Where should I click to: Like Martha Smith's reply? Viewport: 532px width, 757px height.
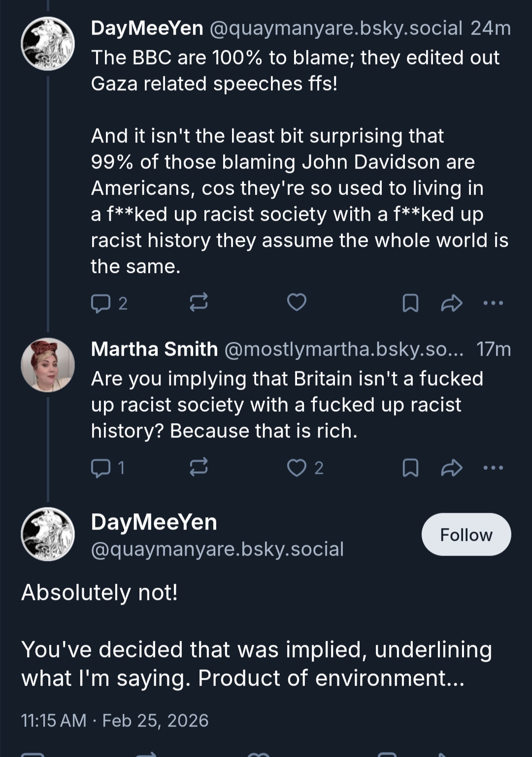(x=297, y=467)
